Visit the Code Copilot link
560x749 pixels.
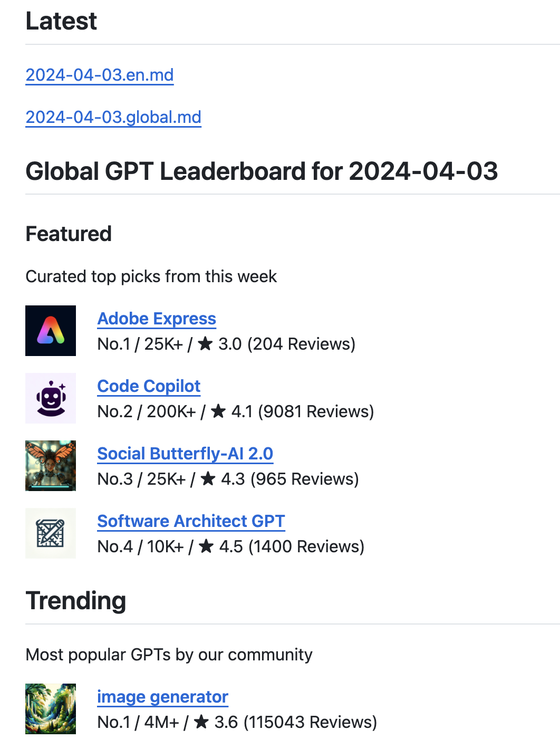149,386
